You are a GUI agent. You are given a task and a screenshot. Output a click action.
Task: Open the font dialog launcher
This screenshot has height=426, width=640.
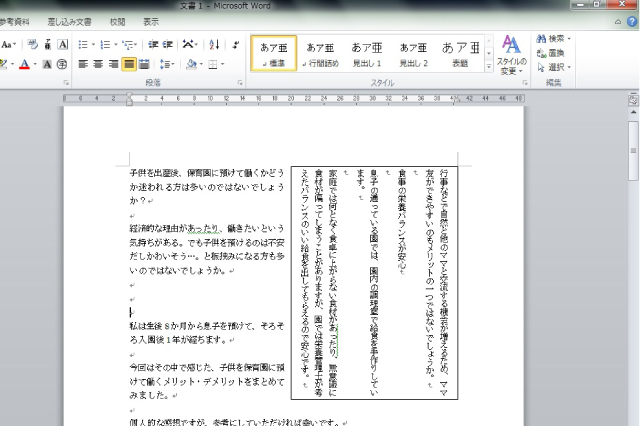click(x=66, y=83)
